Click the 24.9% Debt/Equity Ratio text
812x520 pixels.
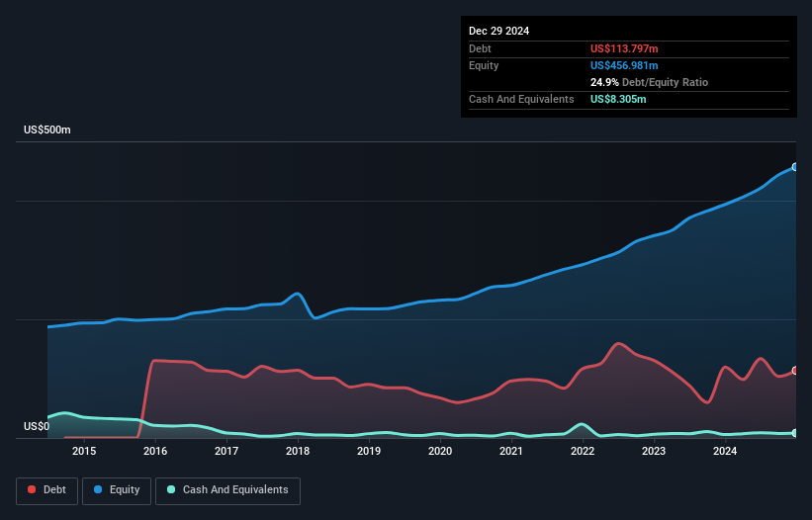(x=649, y=82)
